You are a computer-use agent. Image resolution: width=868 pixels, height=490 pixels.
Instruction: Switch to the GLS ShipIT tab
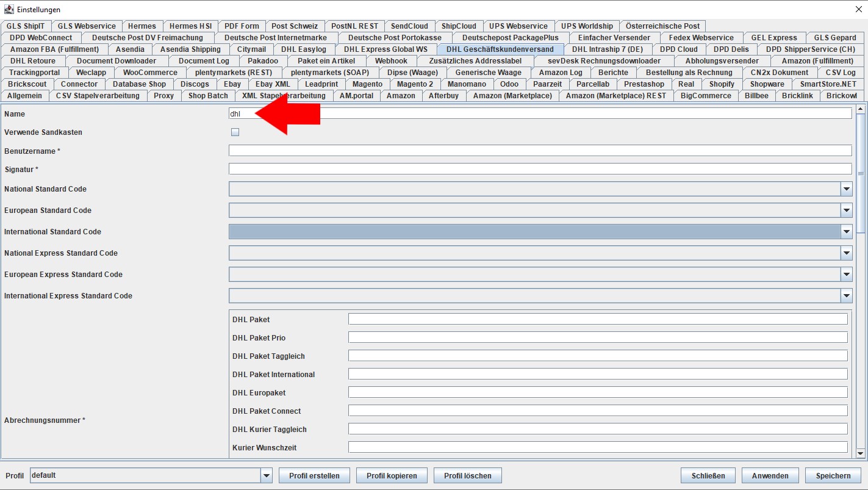[26, 26]
